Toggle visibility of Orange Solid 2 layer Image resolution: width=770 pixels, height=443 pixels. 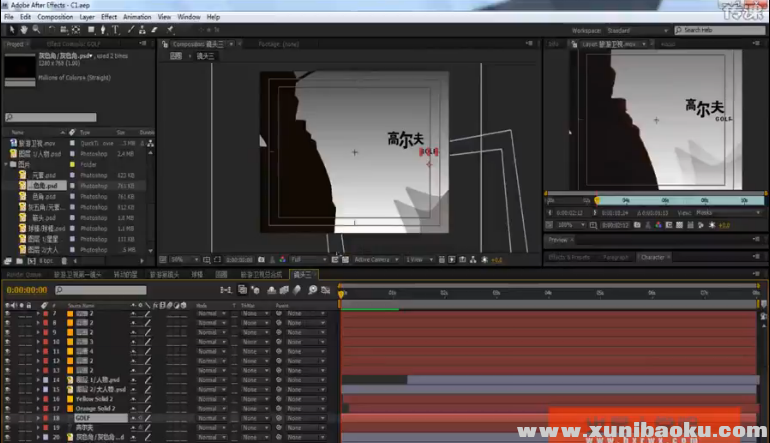pos(8,408)
